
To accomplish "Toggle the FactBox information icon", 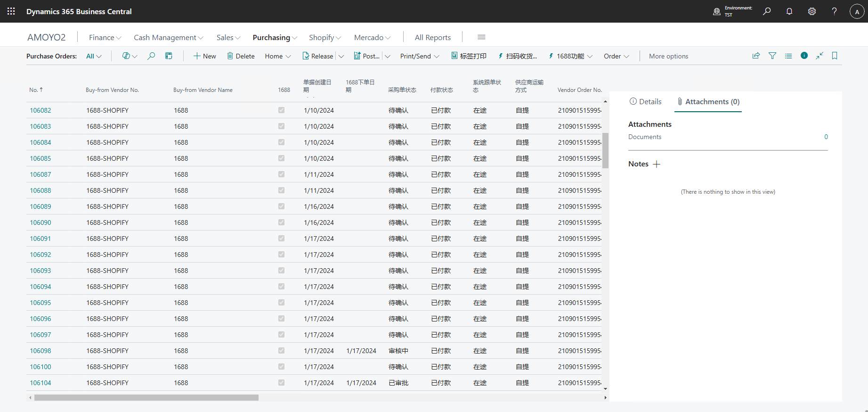I will 804,56.
